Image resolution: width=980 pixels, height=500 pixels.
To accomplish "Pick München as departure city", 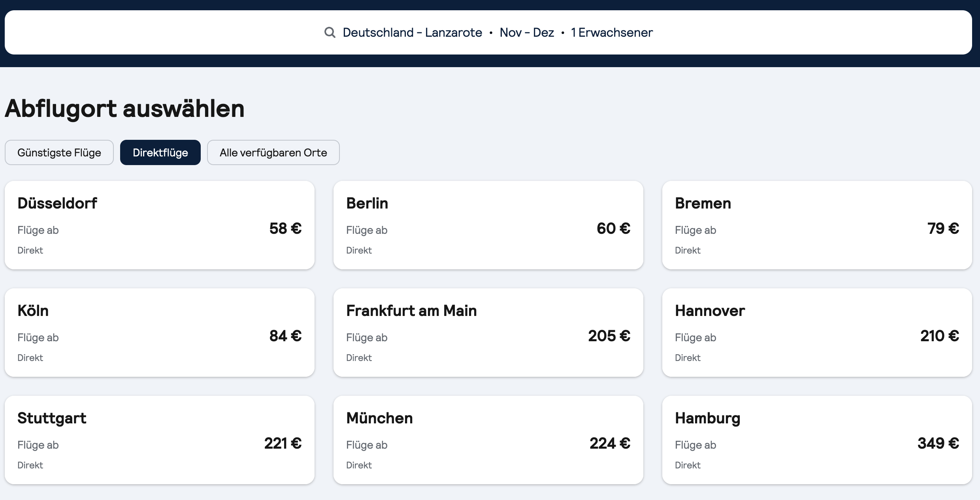I will 488,440.
